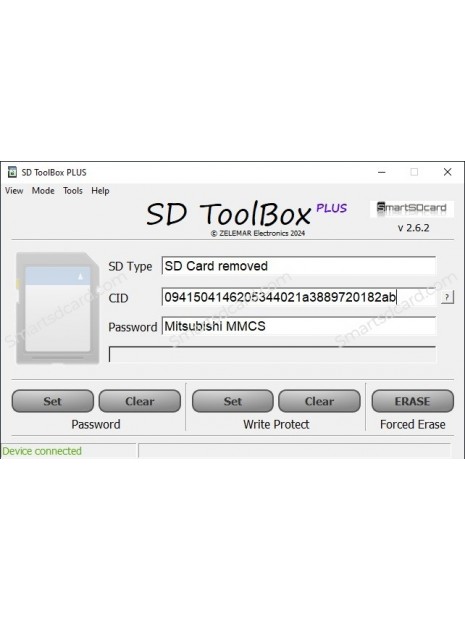Open the Mode menu
This screenshot has height=620, width=465.
coord(43,191)
